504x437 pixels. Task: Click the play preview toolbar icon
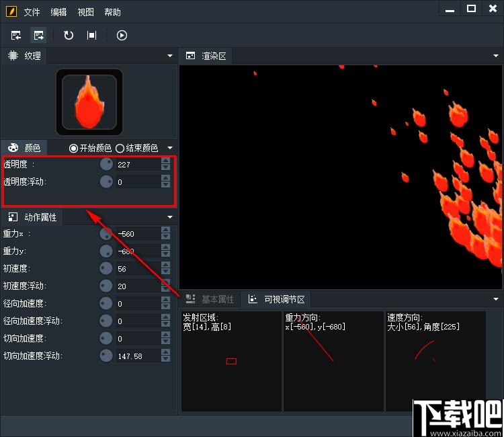click(122, 36)
